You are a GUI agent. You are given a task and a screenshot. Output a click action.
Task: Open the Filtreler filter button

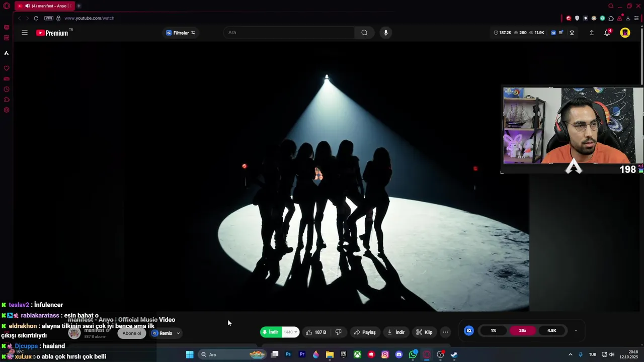pos(181,33)
